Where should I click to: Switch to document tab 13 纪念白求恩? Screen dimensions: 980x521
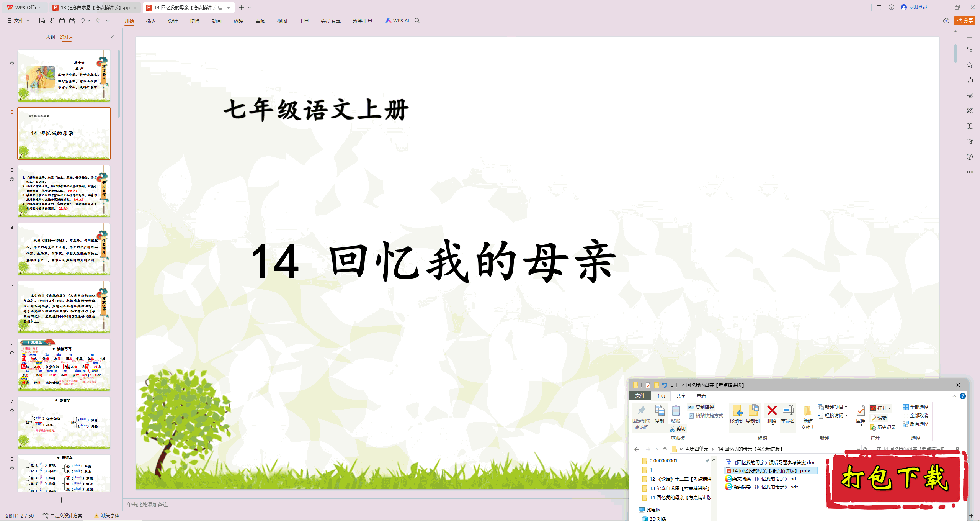[95, 7]
